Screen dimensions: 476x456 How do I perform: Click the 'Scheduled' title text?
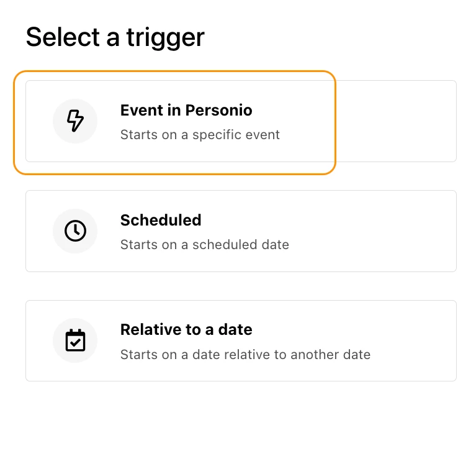pyautogui.click(x=161, y=221)
